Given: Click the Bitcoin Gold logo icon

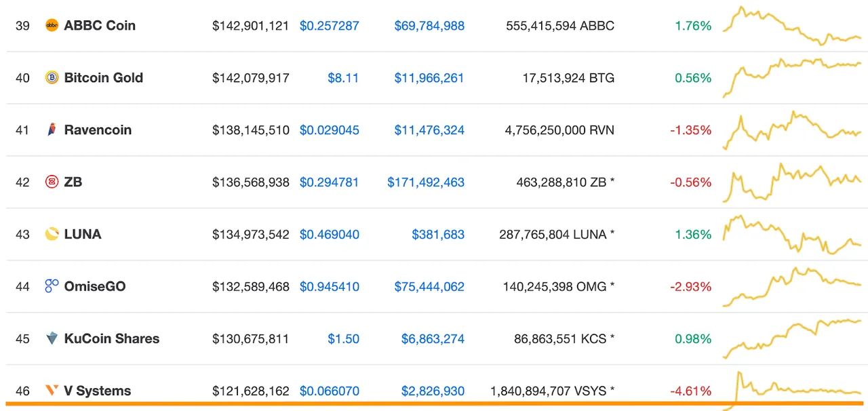Looking at the screenshot, I should 52,78.
